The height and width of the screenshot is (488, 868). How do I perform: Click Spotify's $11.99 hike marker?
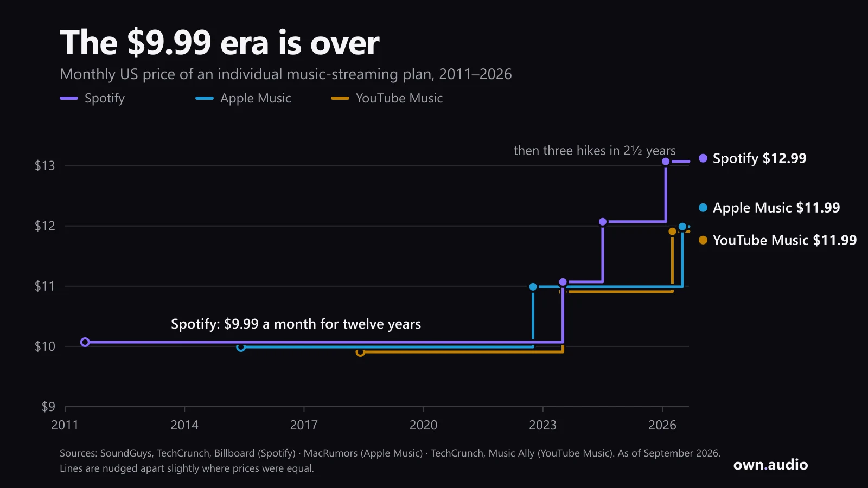603,222
